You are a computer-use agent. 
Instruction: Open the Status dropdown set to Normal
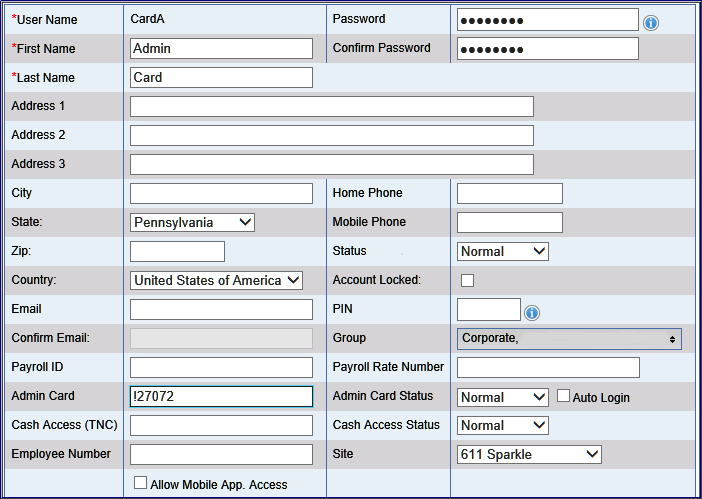503,251
